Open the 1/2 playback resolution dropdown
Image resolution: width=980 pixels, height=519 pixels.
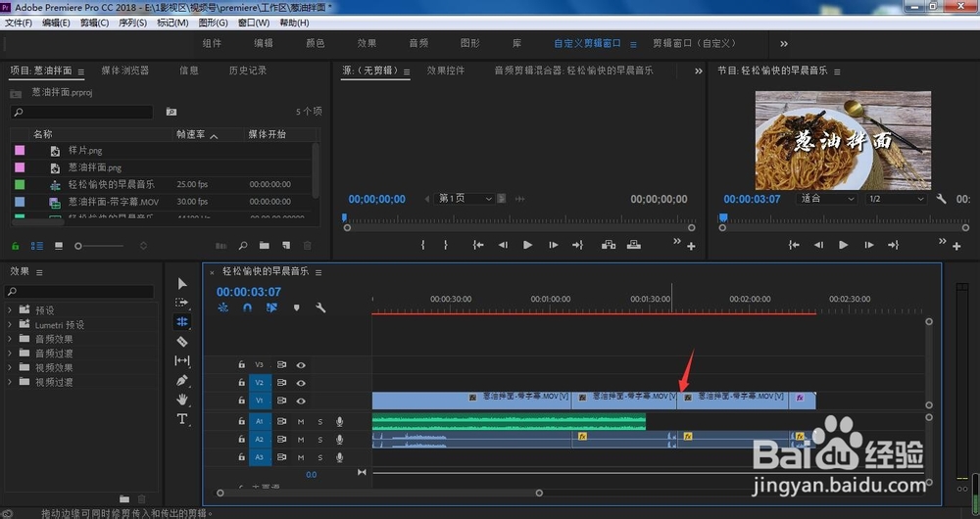tap(897, 199)
